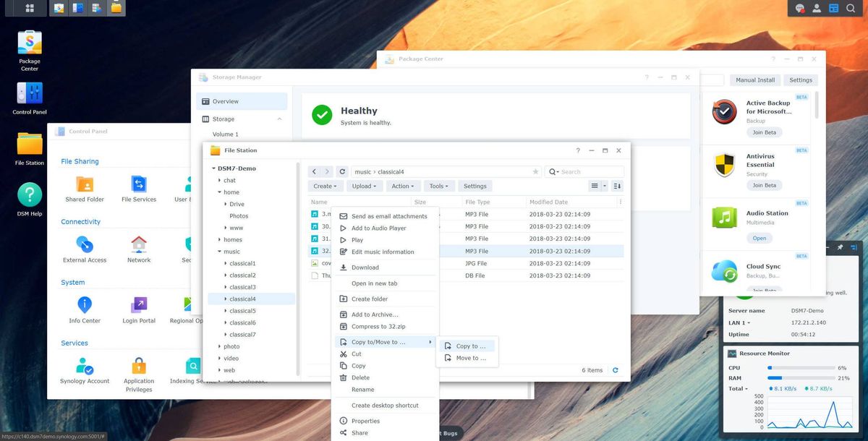This screenshot has height=441, width=868.
Task: Select Edit music information in context menu
Action: 385,252
